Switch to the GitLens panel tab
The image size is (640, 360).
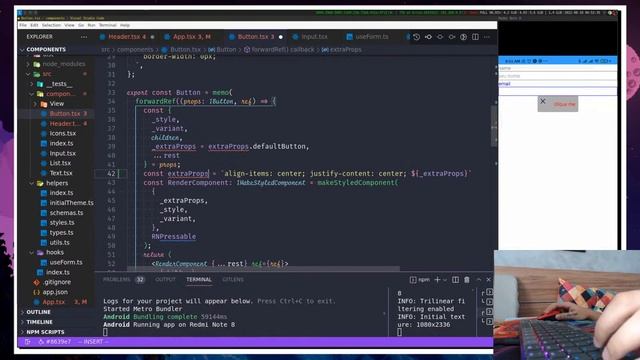point(233,280)
